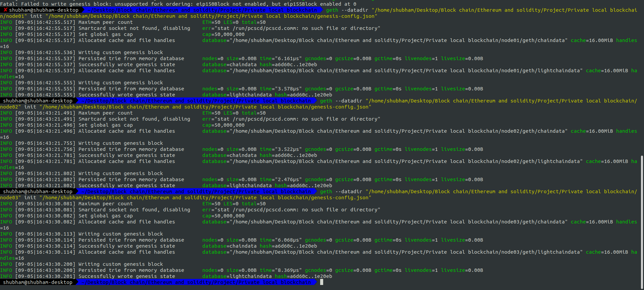The height and width of the screenshot is (290, 644).
Task: Click the 16:43:21.781 "Successfully wrote genesis state" message
Action: [127, 155]
